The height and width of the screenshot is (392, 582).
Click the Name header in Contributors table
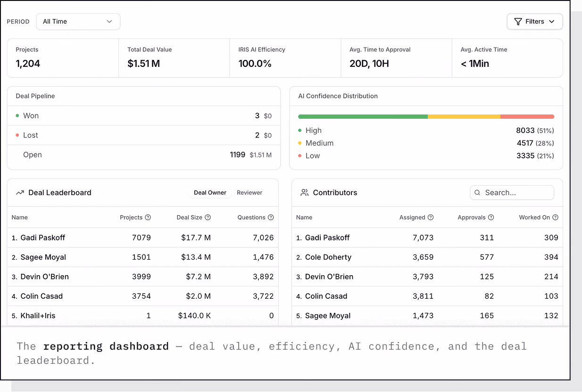click(x=304, y=218)
